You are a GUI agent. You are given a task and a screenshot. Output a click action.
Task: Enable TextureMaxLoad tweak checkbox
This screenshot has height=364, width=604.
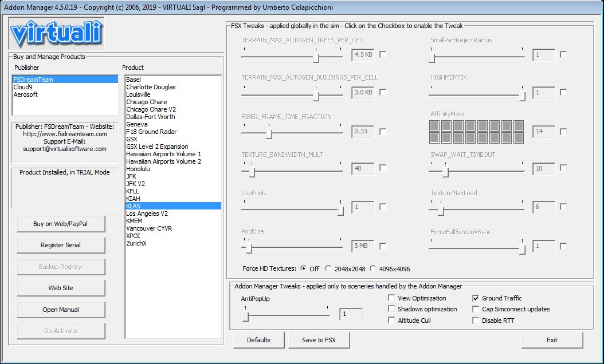tap(563, 207)
